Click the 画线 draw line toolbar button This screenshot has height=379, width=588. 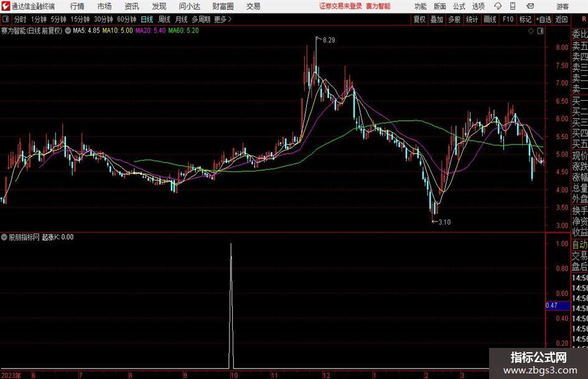[x=490, y=19]
